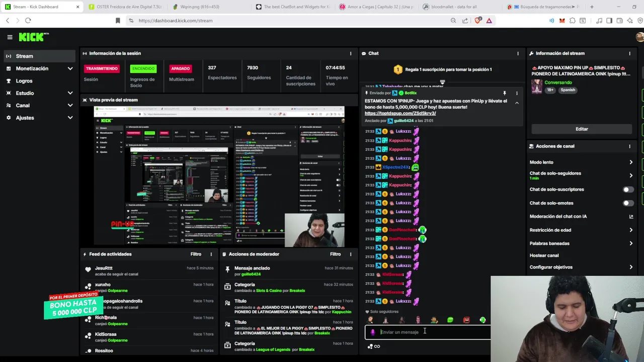Click the stream preview thumbnail
The height and width of the screenshot is (362, 644).
coord(219,176)
